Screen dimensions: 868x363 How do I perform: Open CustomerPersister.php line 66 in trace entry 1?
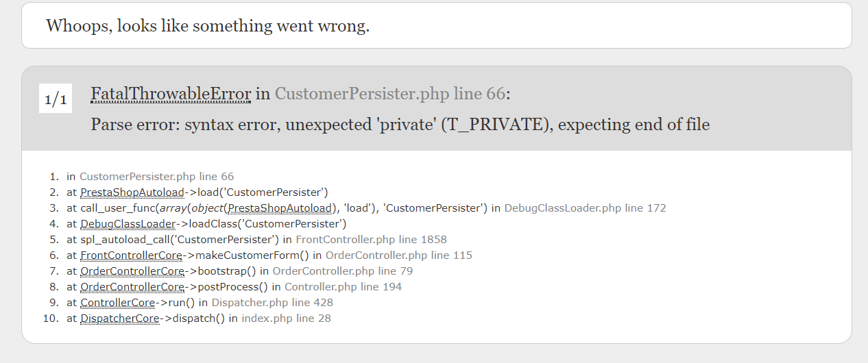(x=156, y=177)
